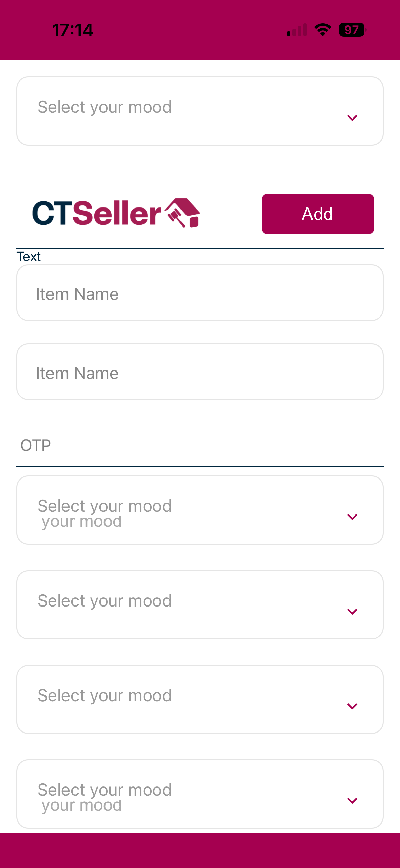Click the CTSeller logo text
Image resolution: width=400 pixels, height=868 pixels.
tap(97, 213)
